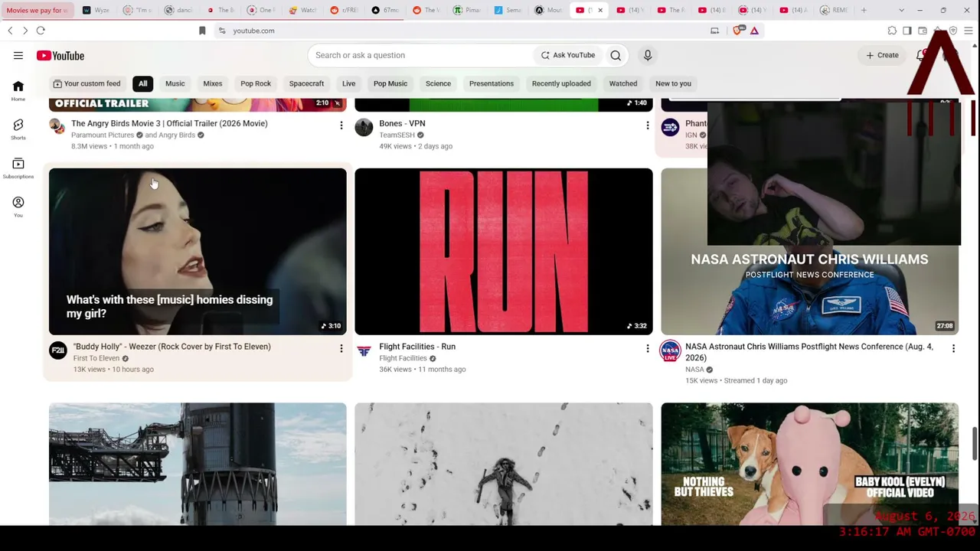Go back in browser history
The image size is (980, 551).
click(x=10, y=31)
